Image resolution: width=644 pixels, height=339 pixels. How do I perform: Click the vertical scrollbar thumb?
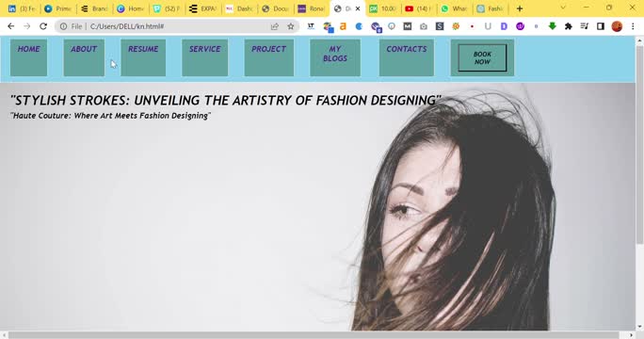(x=640, y=145)
